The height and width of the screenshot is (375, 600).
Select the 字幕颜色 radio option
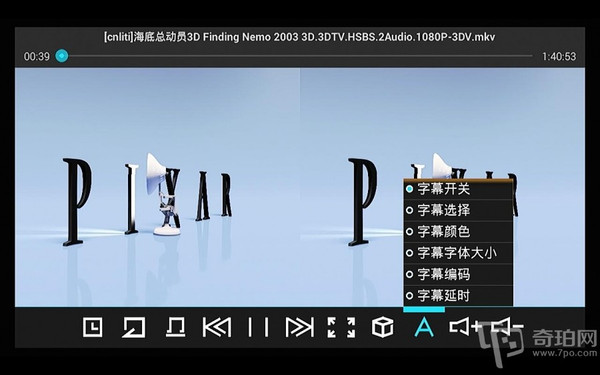(x=458, y=232)
